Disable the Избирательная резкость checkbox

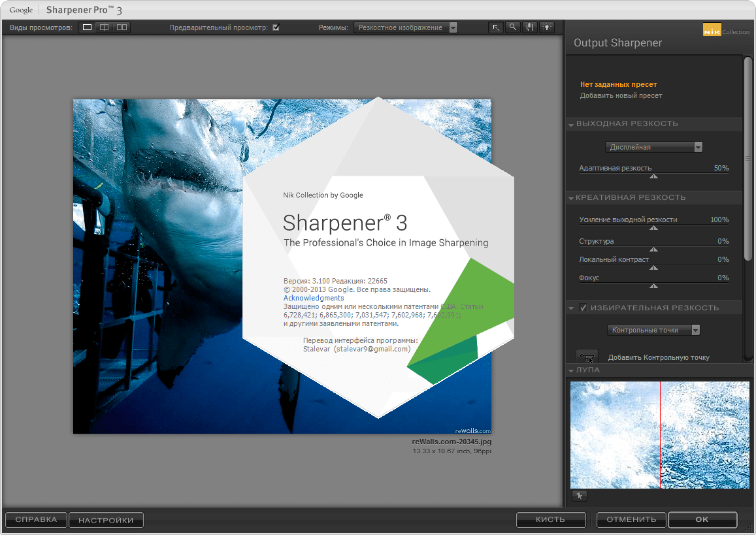(583, 308)
